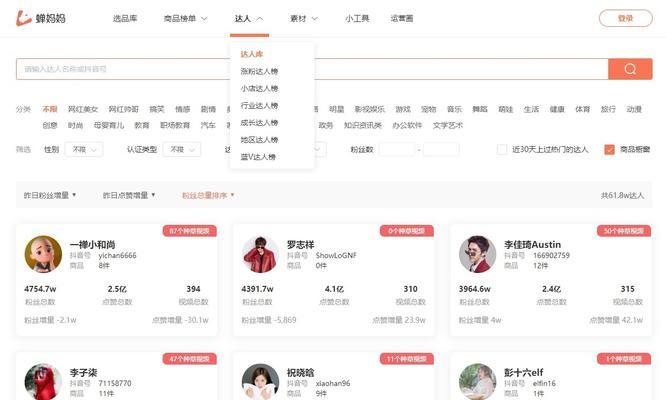This screenshot has width=666, height=400.
Task: Sort by 昨日点赞增量
Action: [129, 195]
